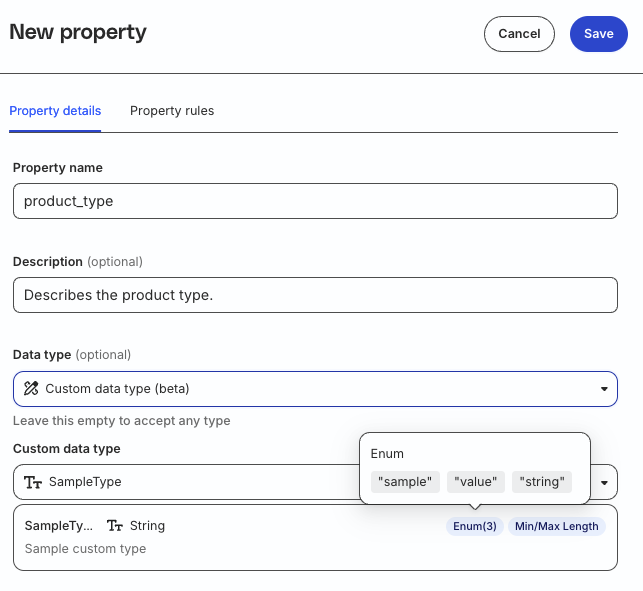Focus the Property name field
This screenshot has height=591, width=643.
tap(315, 201)
